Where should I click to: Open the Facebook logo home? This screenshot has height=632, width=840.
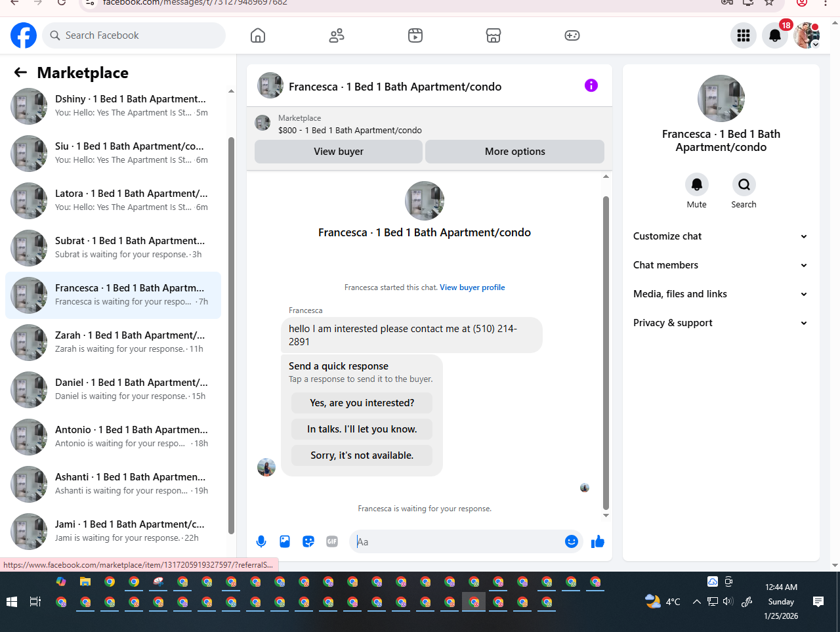[24, 35]
